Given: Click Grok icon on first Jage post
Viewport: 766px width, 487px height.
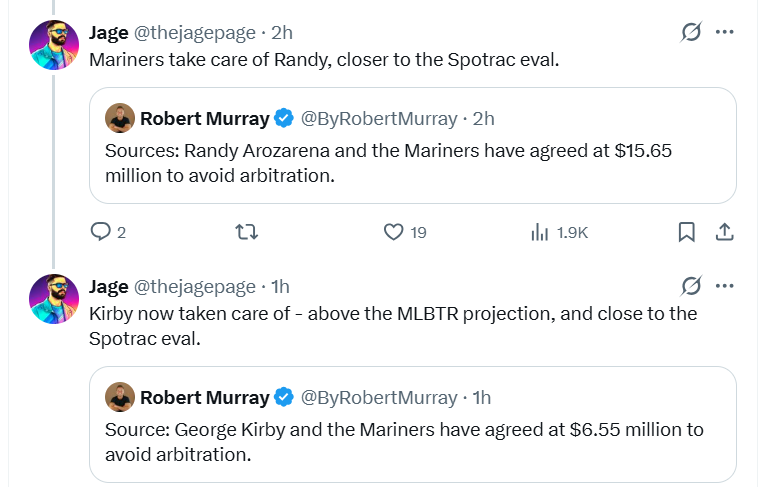Looking at the screenshot, I should pos(690,33).
